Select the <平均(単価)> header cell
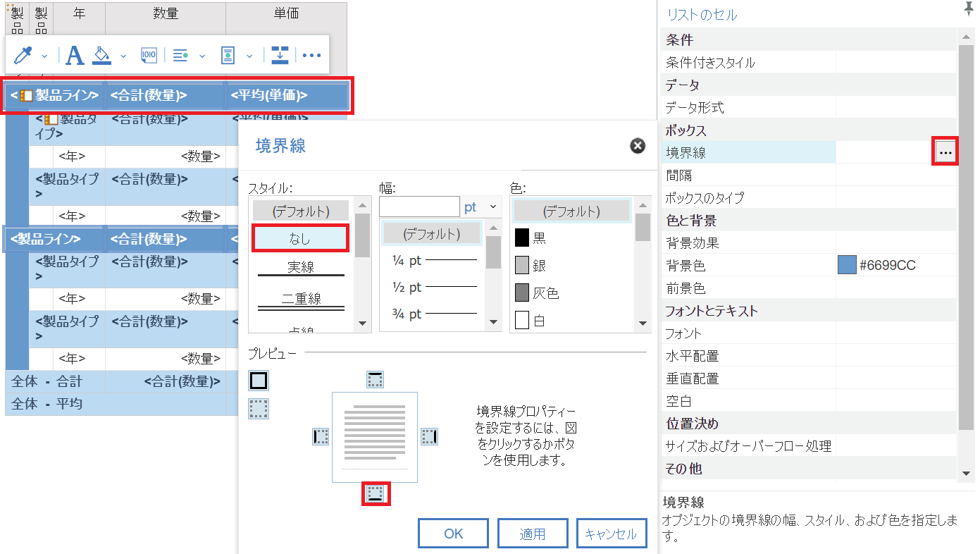This screenshot has height=554, width=980. (x=287, y=95)
